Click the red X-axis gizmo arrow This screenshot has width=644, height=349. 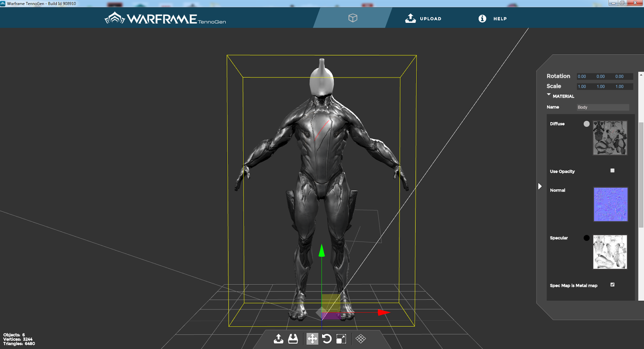point(384,312)
